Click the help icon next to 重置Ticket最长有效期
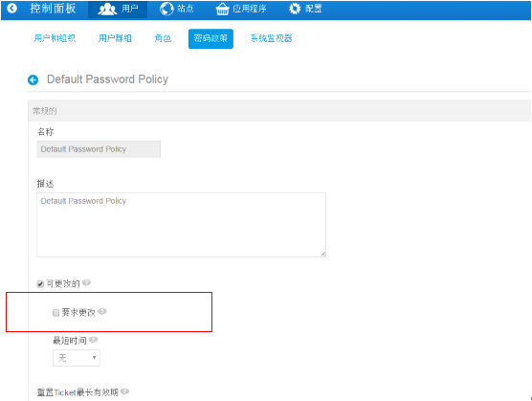532x401 pixels. tap(124, 391)
